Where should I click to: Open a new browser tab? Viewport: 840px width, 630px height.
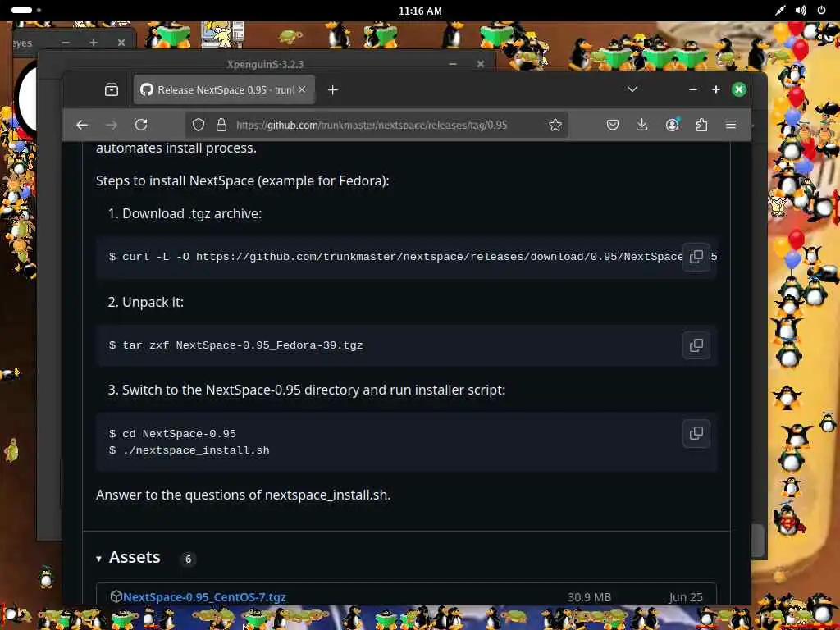333,90
